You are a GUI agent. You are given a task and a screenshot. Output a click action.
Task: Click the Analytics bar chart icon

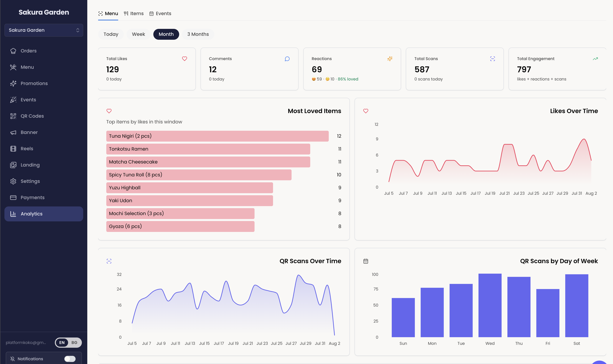pyautogui.click(x=13, y=214)
